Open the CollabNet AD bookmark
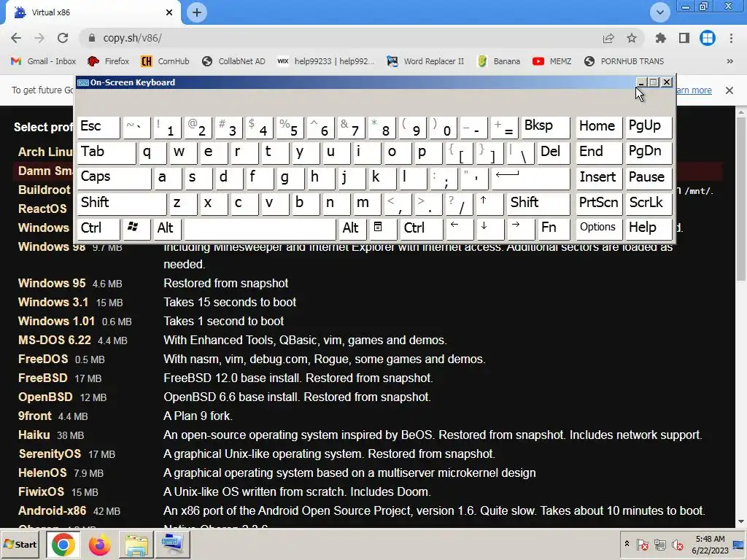747x560 pixels. pyautogui.click(x=233, y=61)
